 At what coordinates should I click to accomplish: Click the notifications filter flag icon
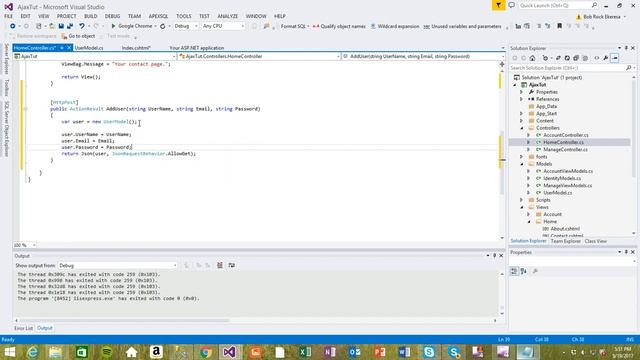(498, 5)
